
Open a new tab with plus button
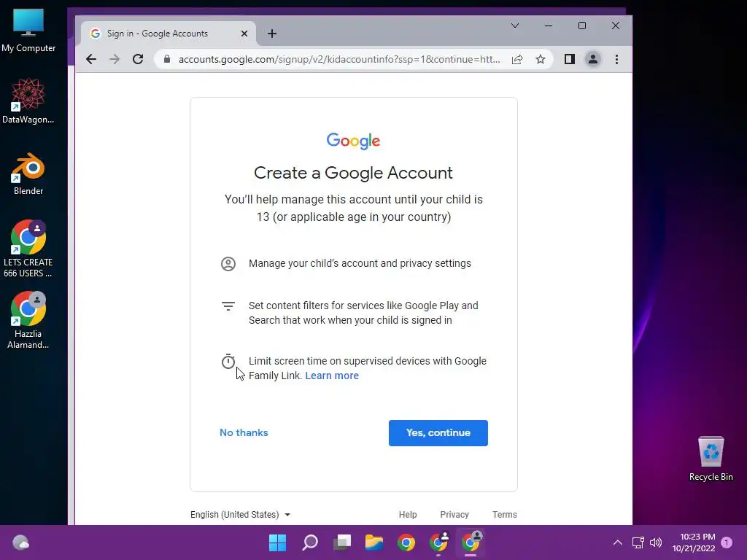272,34
